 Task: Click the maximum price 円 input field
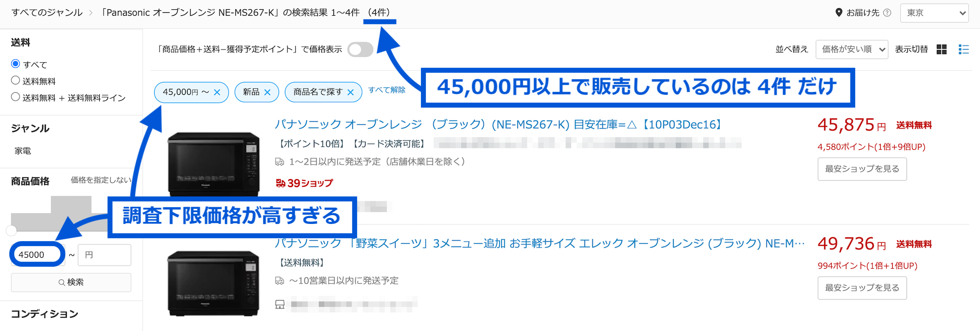coord(105,255)
